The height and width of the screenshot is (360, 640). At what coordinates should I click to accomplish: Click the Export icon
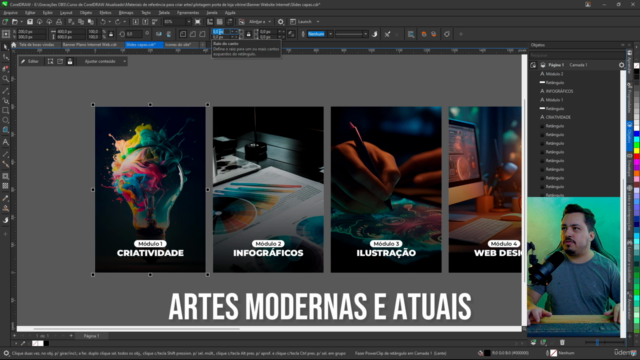point(145,22)
